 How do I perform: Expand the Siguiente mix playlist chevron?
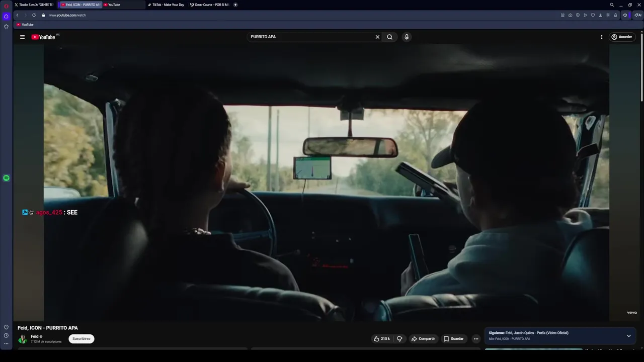628,336
